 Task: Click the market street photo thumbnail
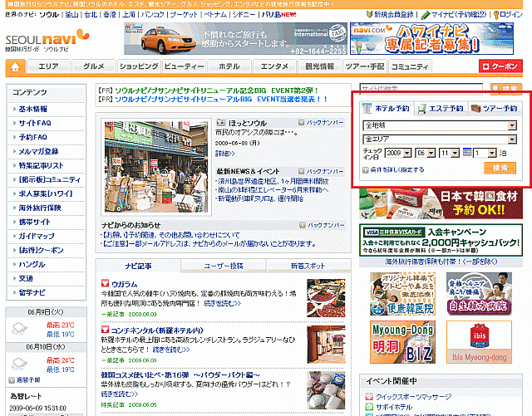(x=156, y=167)
